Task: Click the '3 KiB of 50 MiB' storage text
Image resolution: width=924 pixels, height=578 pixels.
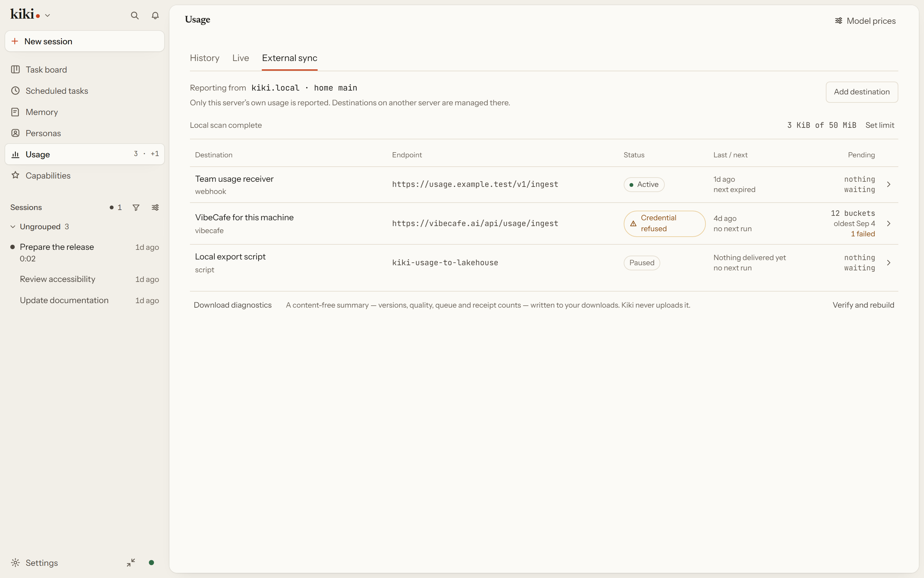Action: click(x=822, y=125)
